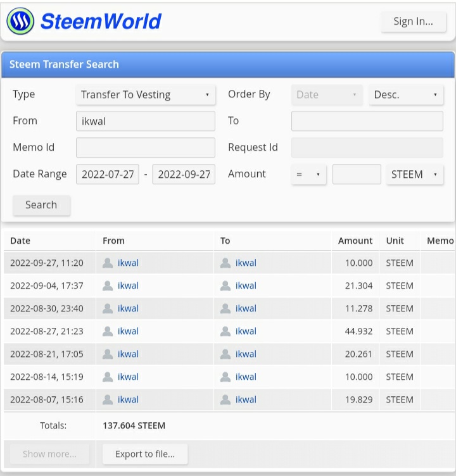Click the From user avatar in 2022-08-07 row
Screen dimensions: 456x476
coord(108,399)
